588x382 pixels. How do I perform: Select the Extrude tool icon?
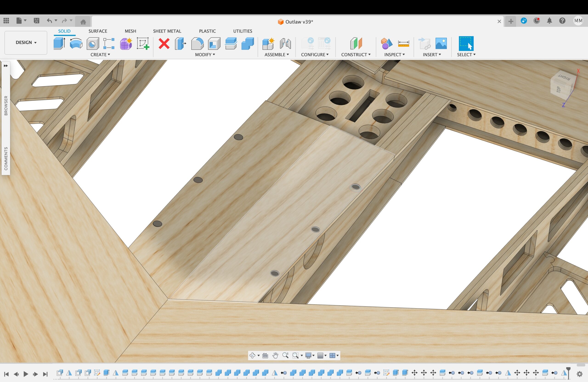[59, 43]
